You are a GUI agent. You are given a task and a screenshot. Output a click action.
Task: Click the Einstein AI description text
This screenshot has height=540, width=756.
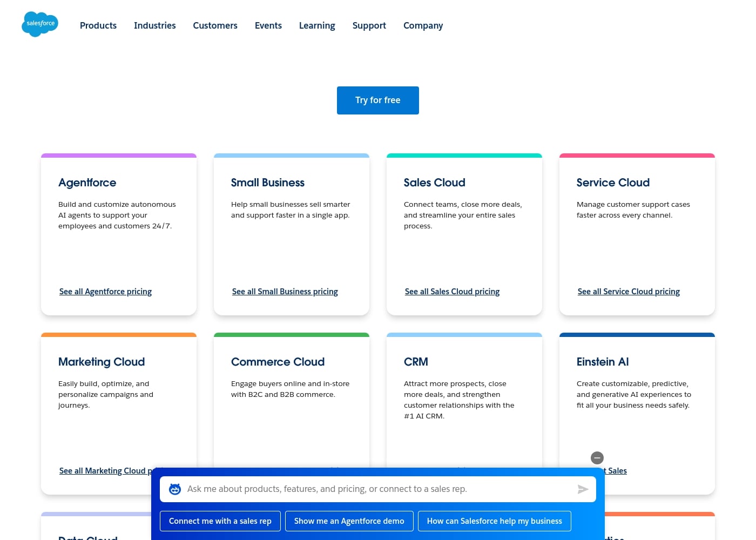click(x=634, y=394)
